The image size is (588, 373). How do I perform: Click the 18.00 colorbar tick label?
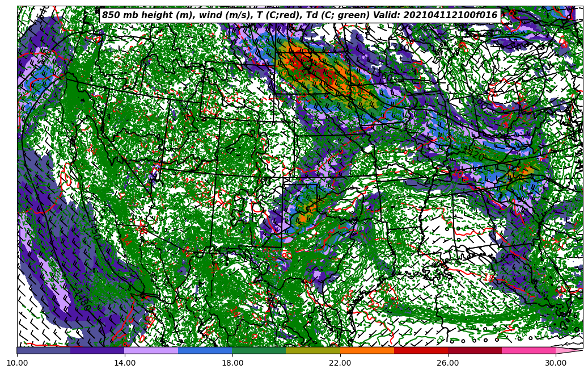point(232,363)
